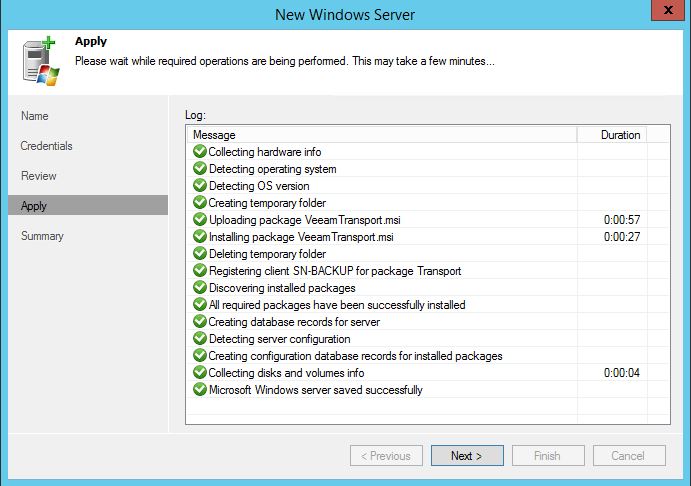Click success icon for Collecting disks and volumes info
This screenshot has height=486, width=691.
click(x=200, y=372)
